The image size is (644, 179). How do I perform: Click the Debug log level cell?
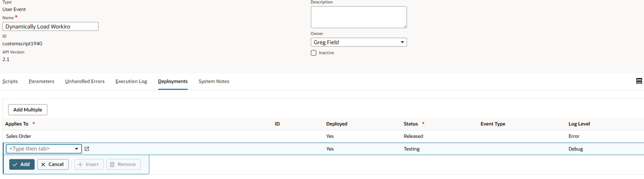(x=575, y=149)
